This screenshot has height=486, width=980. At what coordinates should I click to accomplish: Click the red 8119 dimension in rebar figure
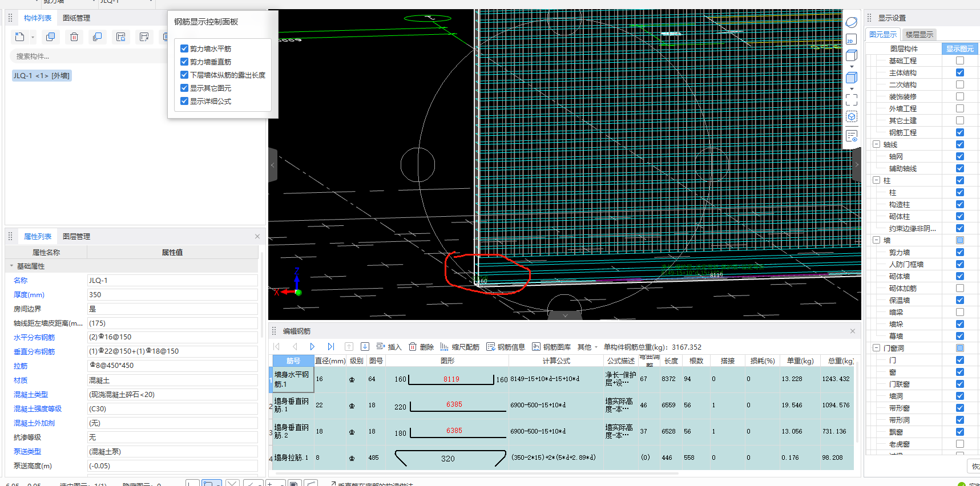(x=451, y=379)
